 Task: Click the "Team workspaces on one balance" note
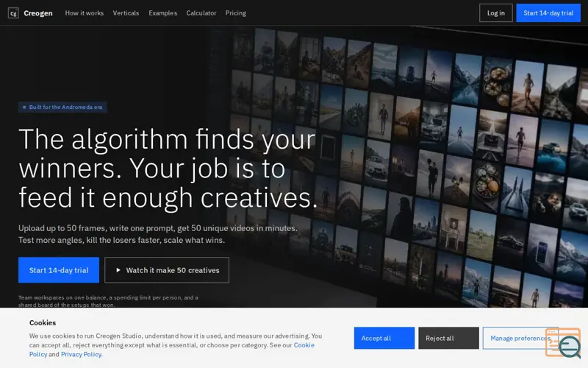pyautogui.click(x=108, y=301)
